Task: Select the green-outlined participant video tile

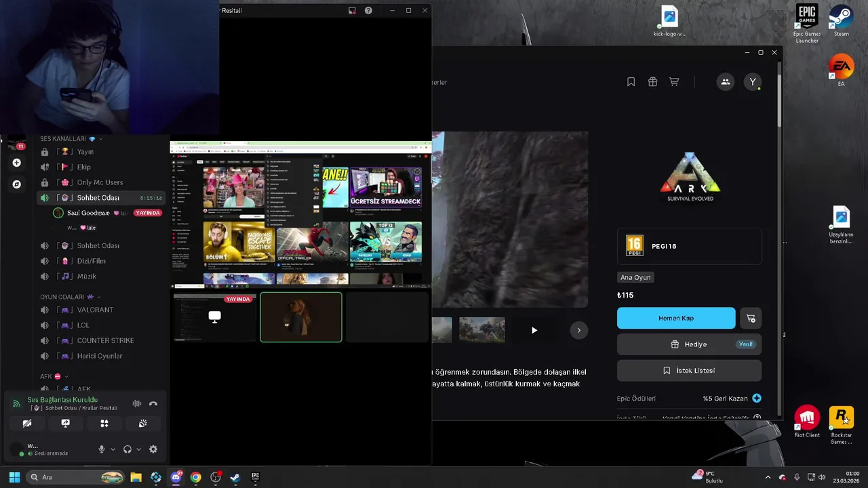Action: coord(301,317)
